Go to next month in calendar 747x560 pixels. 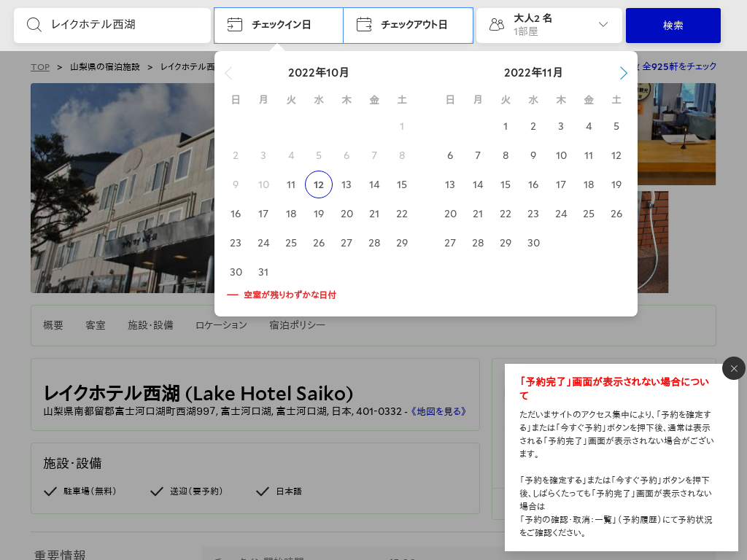click(623, 73)
